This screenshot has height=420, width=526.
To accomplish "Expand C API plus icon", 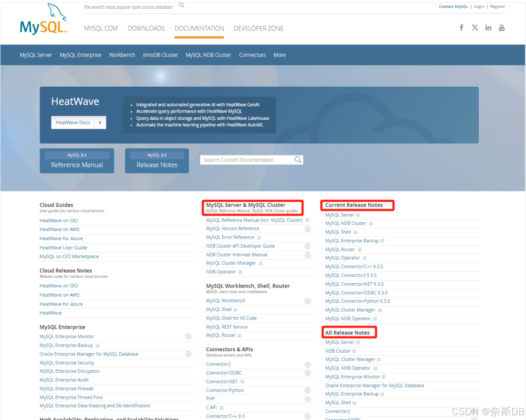I will point(222,408).
